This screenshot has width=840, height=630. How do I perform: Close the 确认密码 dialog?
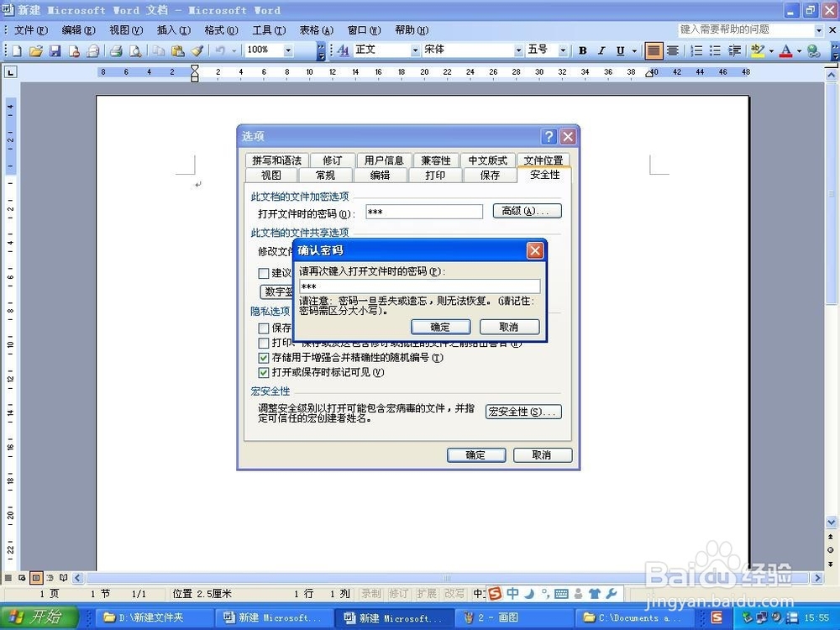[535, 250]
